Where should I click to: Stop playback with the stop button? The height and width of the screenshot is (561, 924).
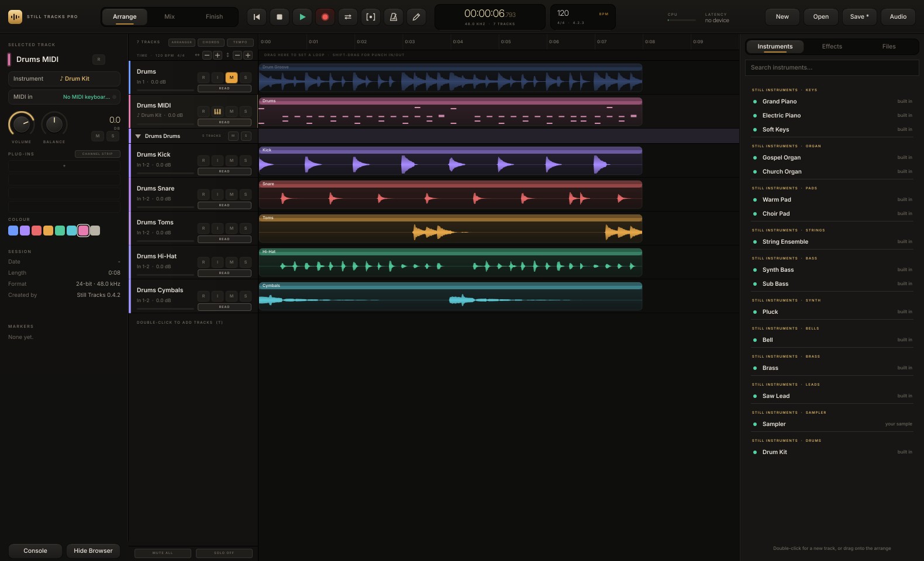pyautogui.click(x=279, y=17)
